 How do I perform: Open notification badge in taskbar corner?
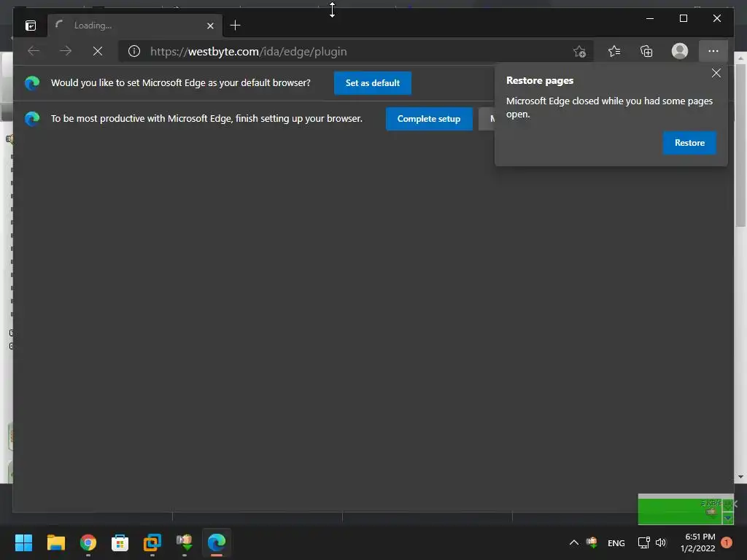coord(727,542)
